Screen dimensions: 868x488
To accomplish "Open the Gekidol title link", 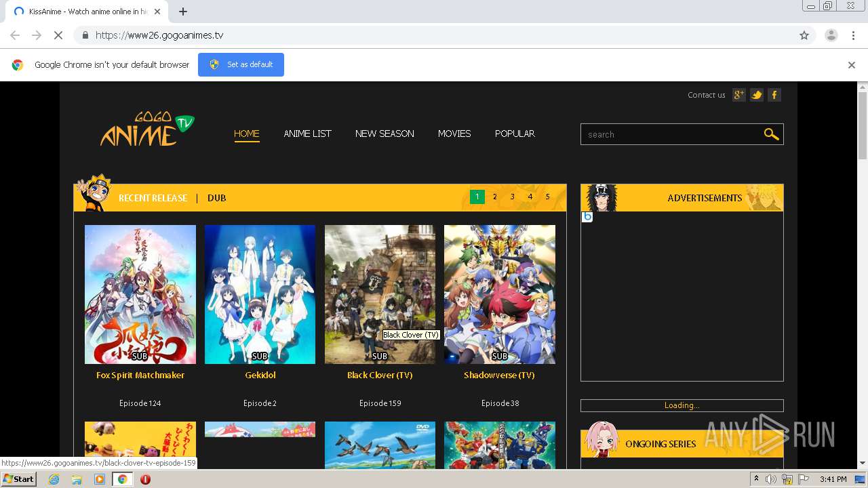I will coord(260,375).
